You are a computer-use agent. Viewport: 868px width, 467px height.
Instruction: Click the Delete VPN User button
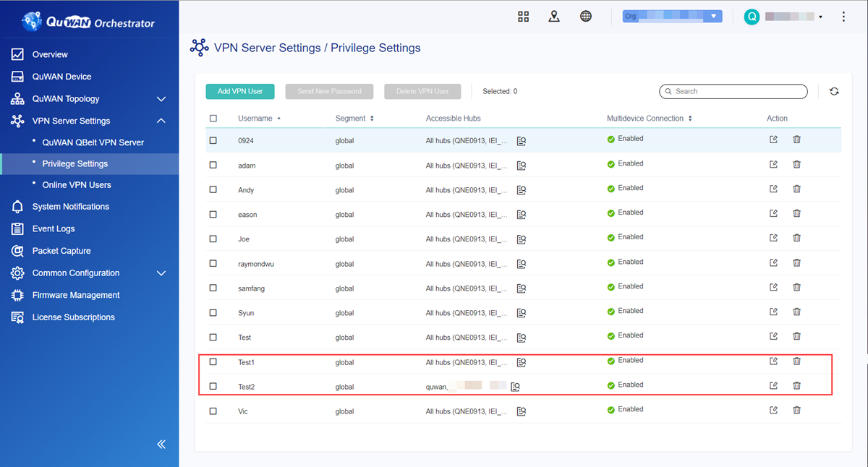click(x=422, y=92)
